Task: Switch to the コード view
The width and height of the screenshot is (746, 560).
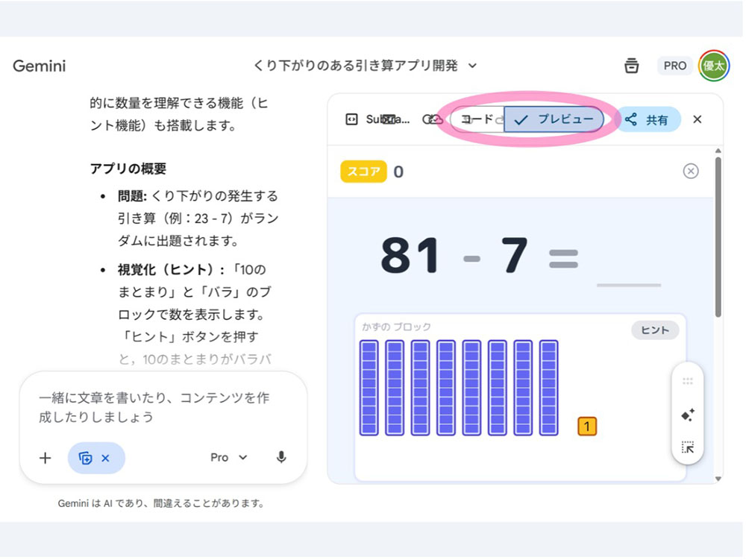Action: [477, 119]
